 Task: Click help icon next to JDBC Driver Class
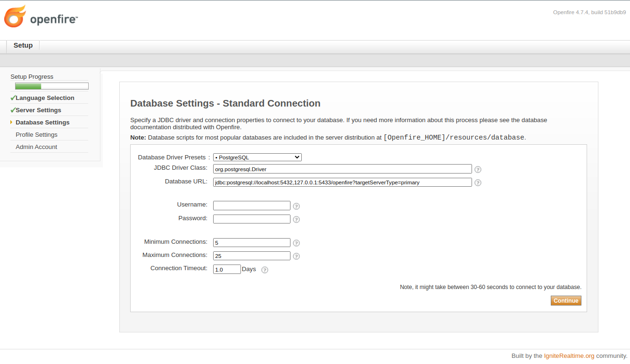[478, 170]
